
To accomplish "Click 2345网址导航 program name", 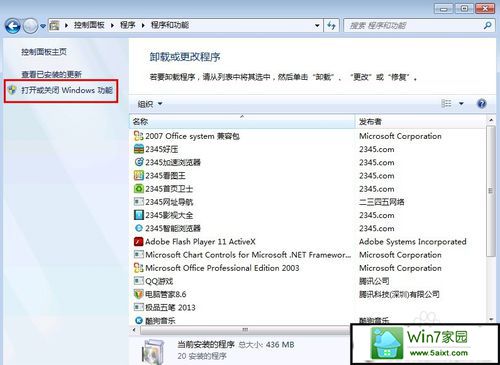I will [x=169, y=202].
